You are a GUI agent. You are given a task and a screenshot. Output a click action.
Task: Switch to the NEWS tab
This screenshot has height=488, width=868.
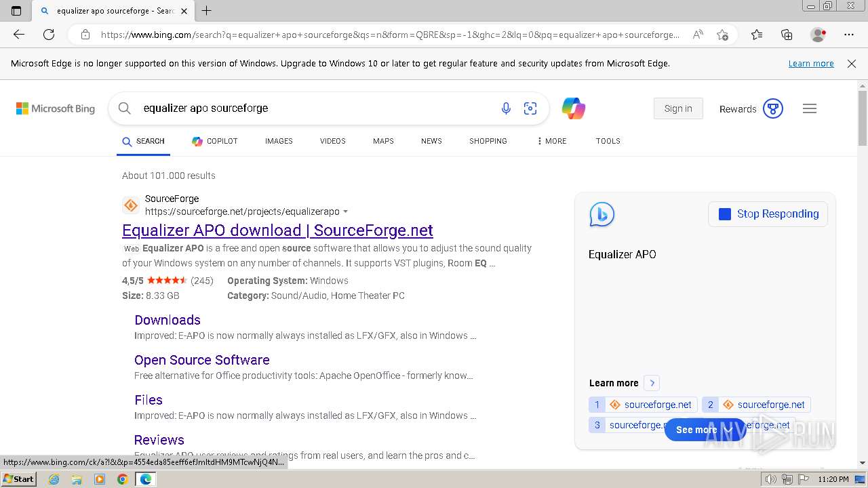click(x=431, y=141)
